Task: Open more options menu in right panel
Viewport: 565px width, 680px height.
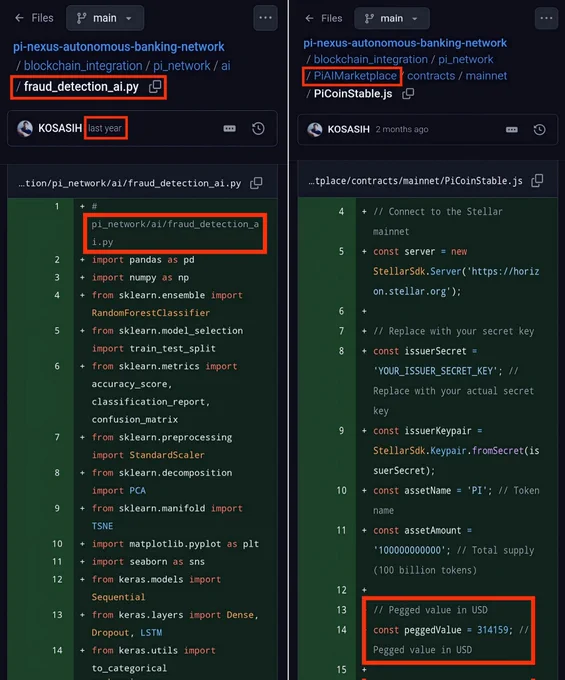Action: click(546, 18)
